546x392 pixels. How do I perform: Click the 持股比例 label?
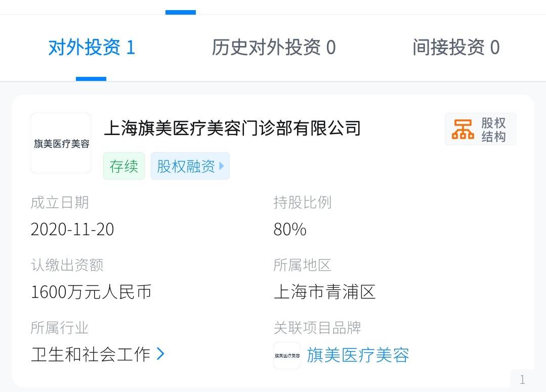tap(302, 202)
